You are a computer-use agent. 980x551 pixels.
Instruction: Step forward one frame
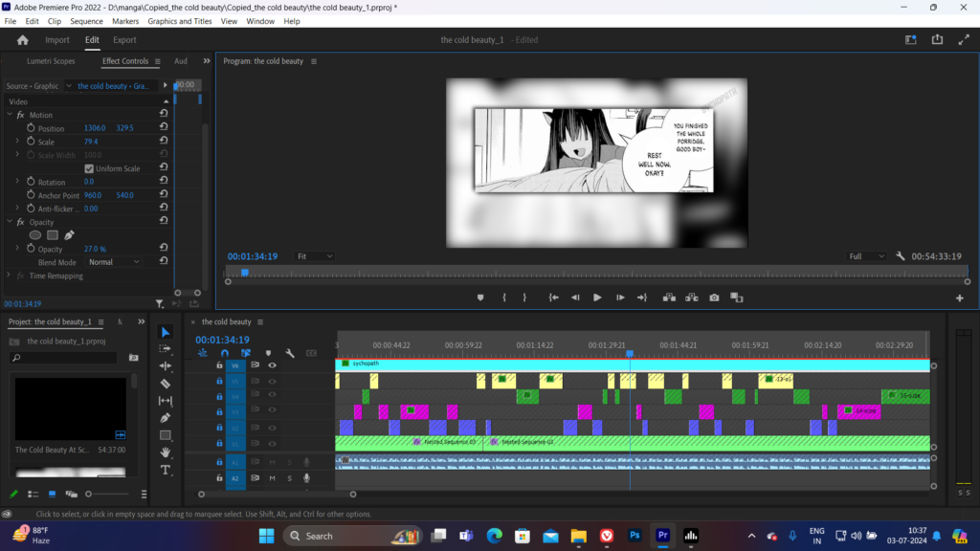click(x=620, y=298)
